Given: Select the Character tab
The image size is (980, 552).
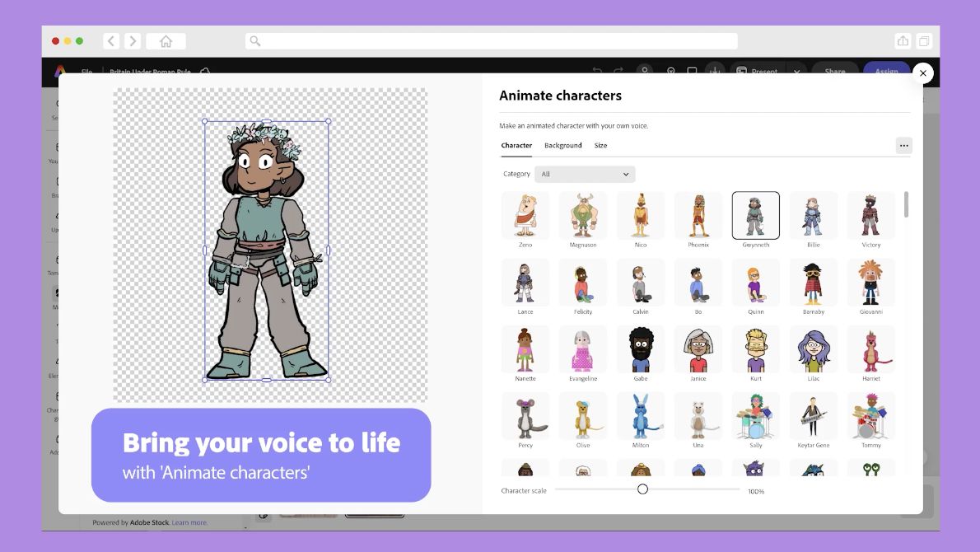Looking at the screenshot, I should point(516,146).
